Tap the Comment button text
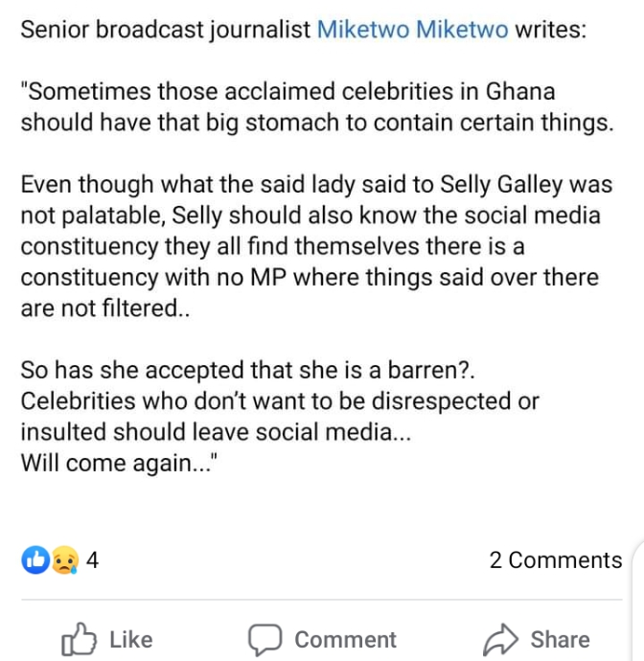This screenshot has width=644, height=661. (345, 640)
